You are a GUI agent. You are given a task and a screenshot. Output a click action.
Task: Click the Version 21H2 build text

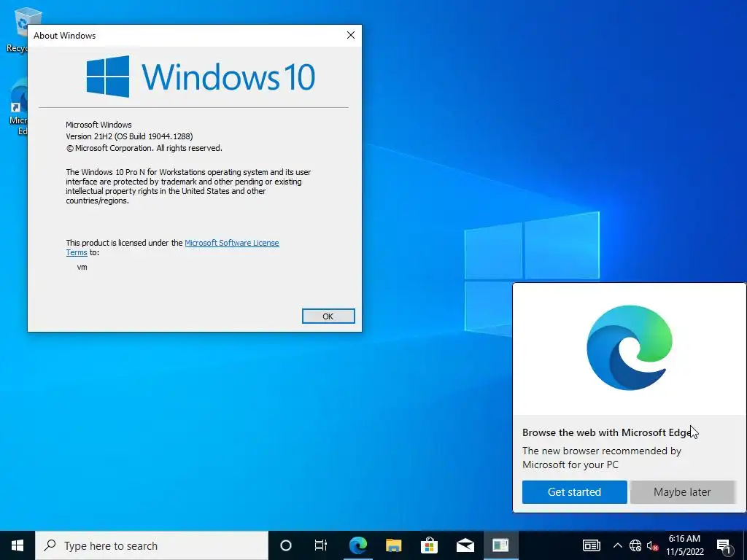tap(129, 136)
